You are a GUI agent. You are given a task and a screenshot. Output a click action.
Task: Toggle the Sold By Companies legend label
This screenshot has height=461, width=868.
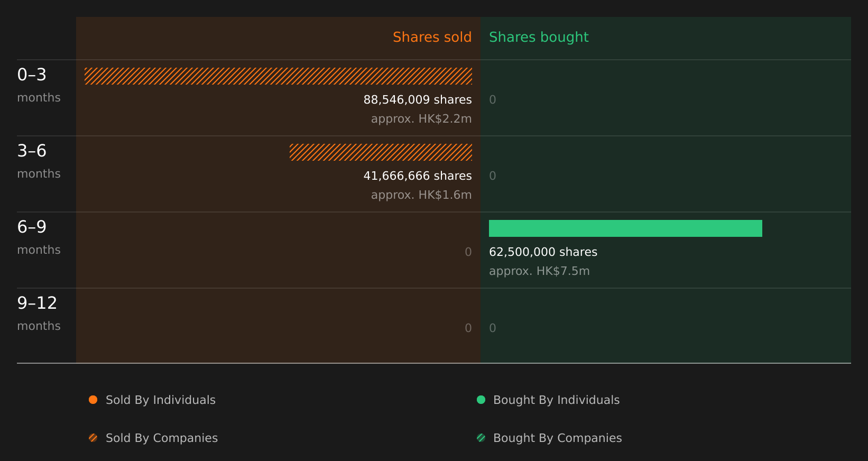162,438
